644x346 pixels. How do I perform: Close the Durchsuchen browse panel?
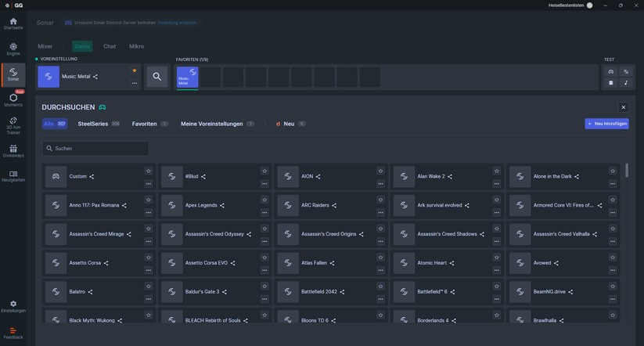pyautogui.click(x=623, y=107)
